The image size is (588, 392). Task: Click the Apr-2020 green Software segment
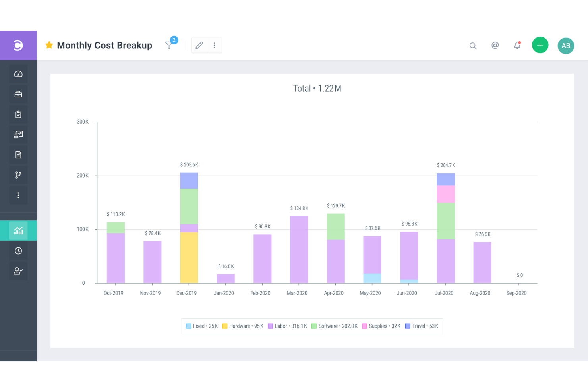336,226
